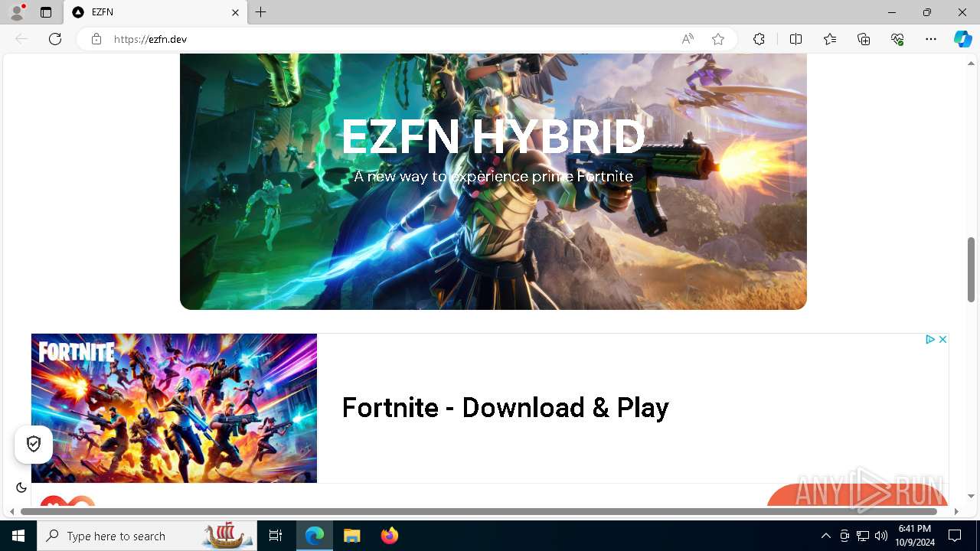This screenshot has height=551, width=980.
Task: Open the Edge profile icon
Action: coord(16,12)
